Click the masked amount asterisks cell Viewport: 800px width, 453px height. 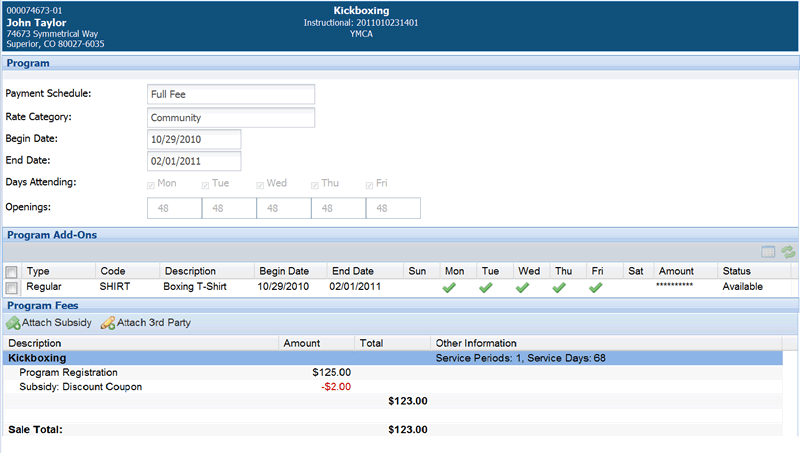pyautogui.click(x=674, y=285)
